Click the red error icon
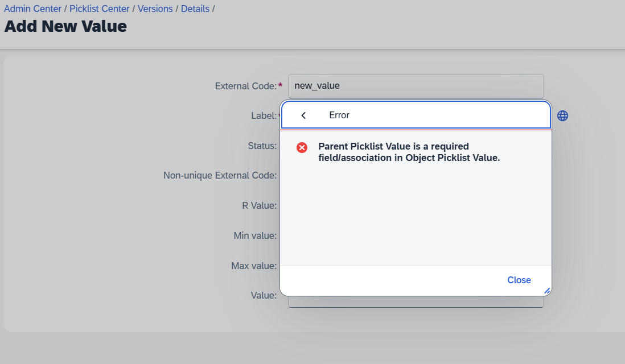The height and width of the screenshot is (364, 625). [x=302, y=148]
